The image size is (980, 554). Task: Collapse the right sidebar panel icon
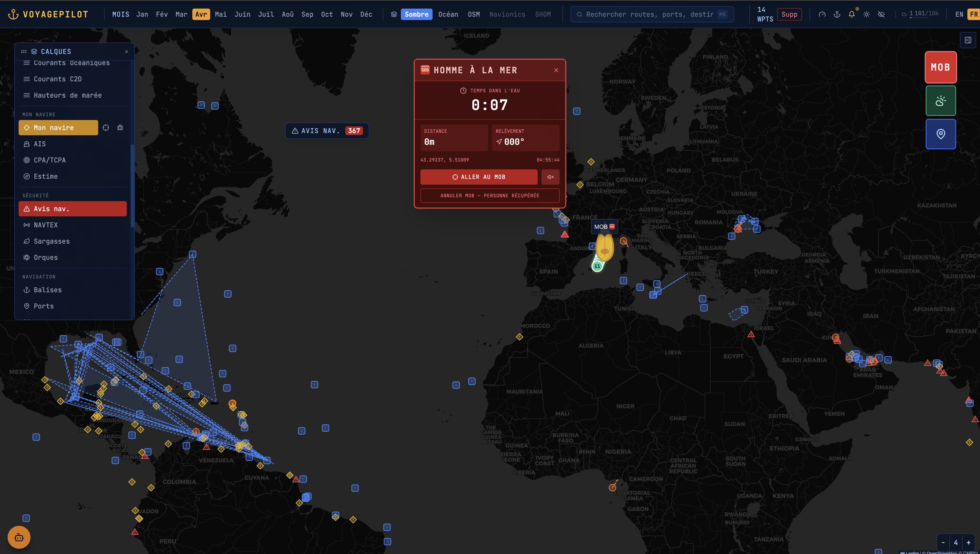click(968, 40)
